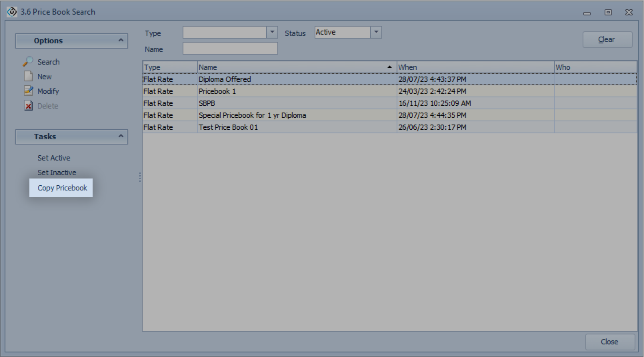Click into the Name input field

coord(230,49)
